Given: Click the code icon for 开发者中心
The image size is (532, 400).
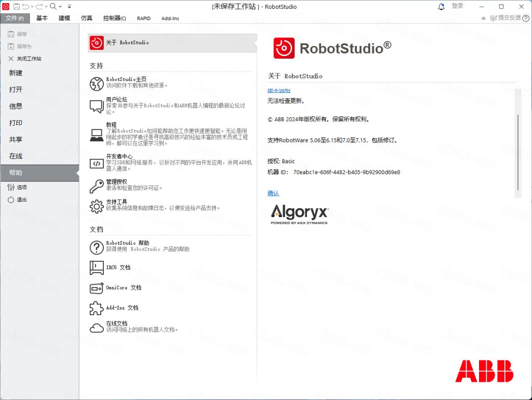Looking at the screenshot, I should tap(97, 164).
